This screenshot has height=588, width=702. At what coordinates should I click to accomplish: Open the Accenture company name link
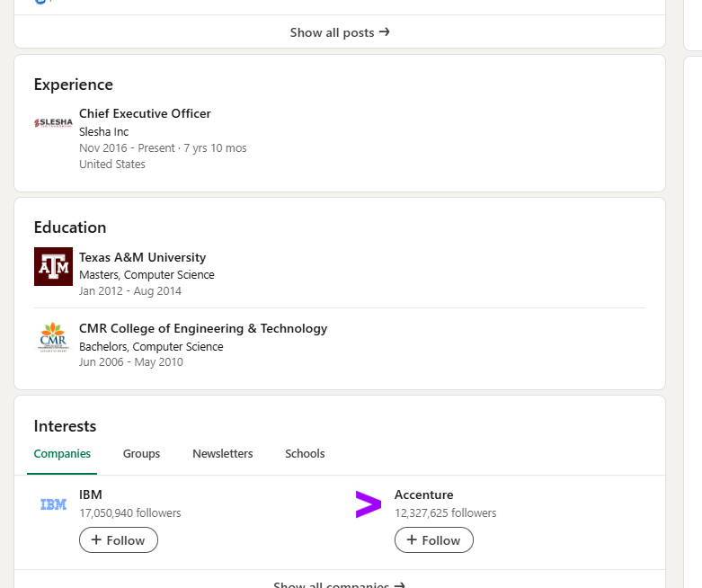click(423, 495)
